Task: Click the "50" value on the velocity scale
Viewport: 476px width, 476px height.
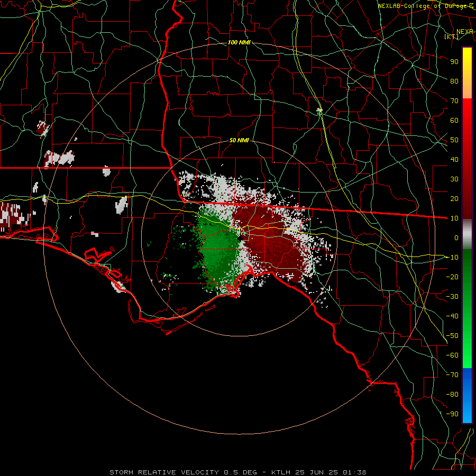Action: click(x=454, y=140)
